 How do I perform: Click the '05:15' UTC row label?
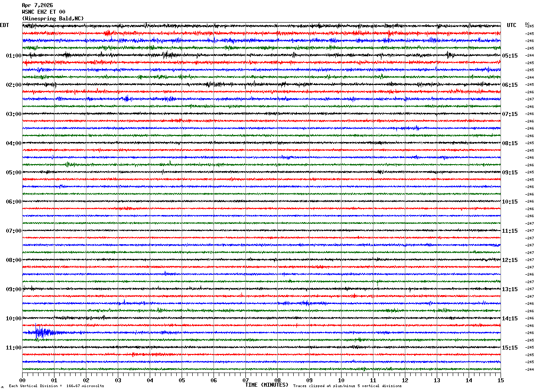pos(510,56)
